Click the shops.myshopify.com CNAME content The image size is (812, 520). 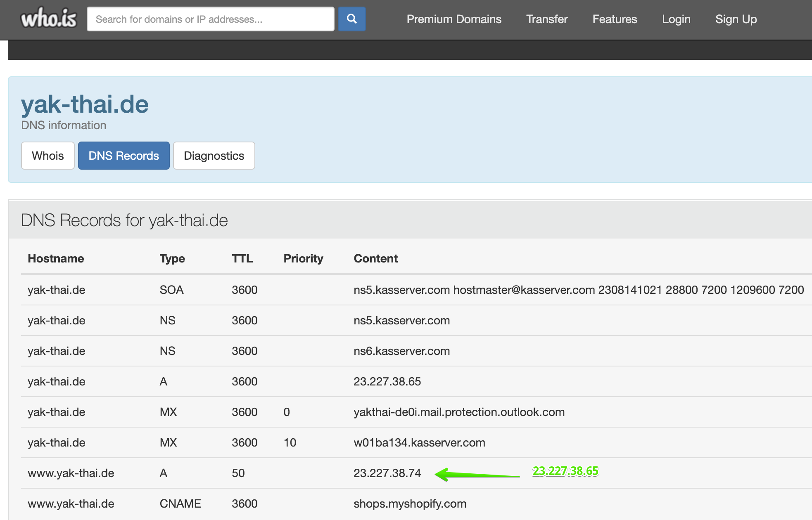tap(410, 503)
